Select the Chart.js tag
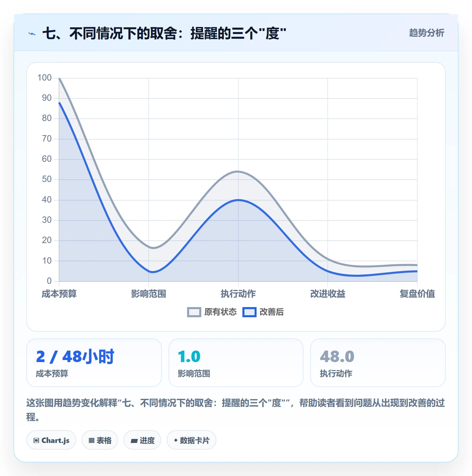The image size is (472, 476). (51, 440)
